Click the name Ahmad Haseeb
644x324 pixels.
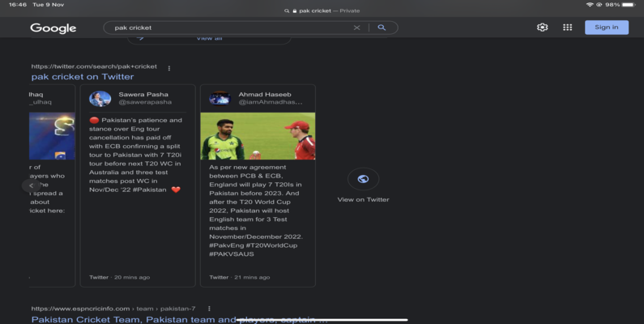coord(265,94)
